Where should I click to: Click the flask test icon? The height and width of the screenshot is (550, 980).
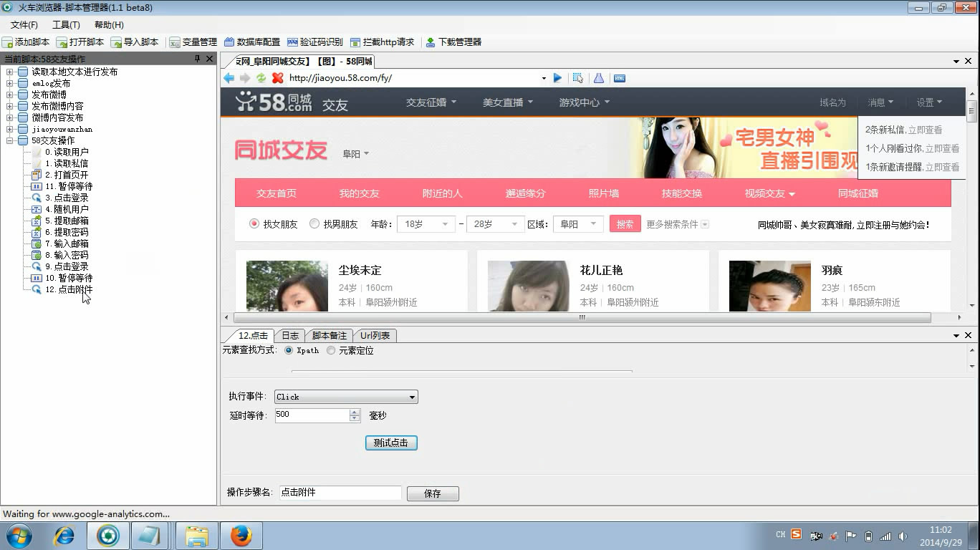[599, 78]
